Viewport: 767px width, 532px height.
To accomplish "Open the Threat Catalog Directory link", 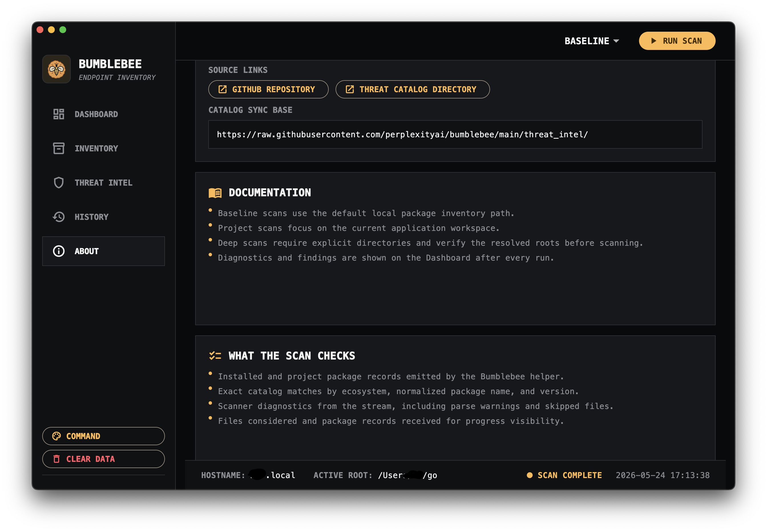I will point(413,89).
